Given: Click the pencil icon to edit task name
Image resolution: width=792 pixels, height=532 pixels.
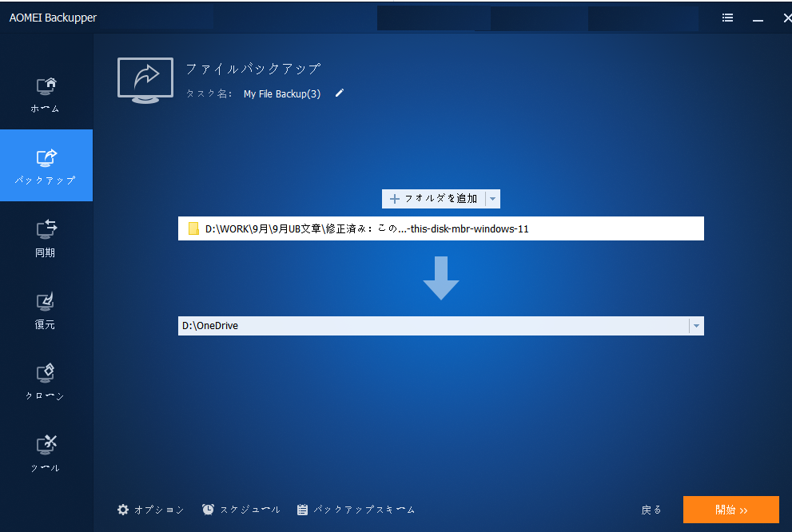Looking at the screenshot, I should pyautogui.click(x=340, y=93).
